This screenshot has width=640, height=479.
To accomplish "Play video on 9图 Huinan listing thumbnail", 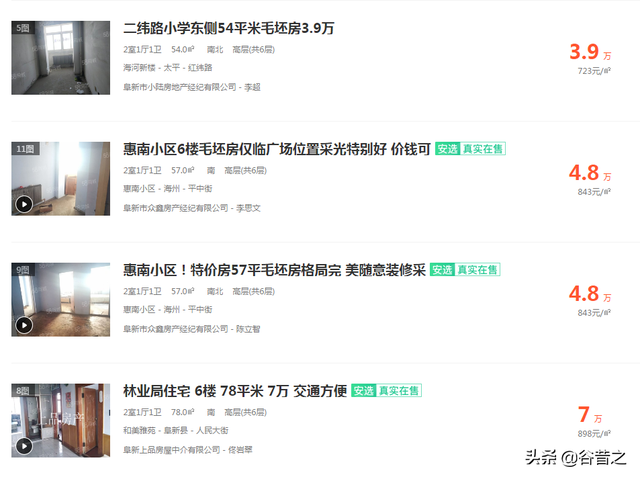I will (x=24, y=325).
